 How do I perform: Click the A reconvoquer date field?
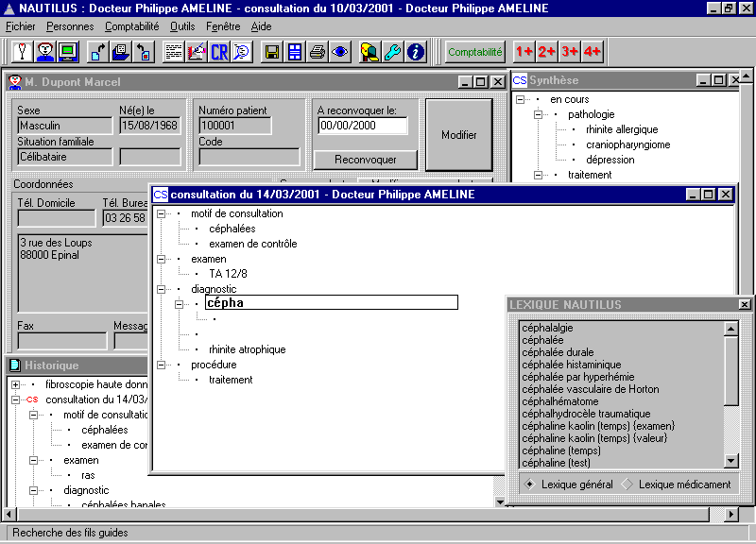(x=363, y=126)
